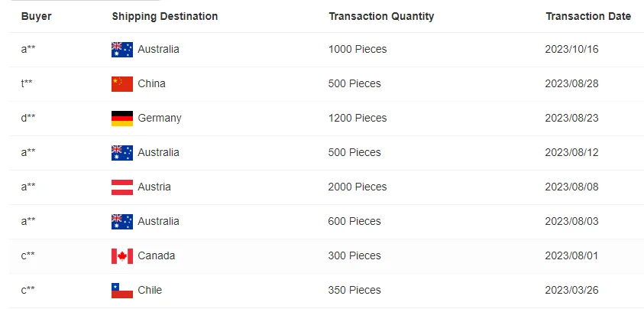The width and height of the screenshot is (644, 309).
Task: Select the Shipping Destination column header
Action: pos(164,16)
